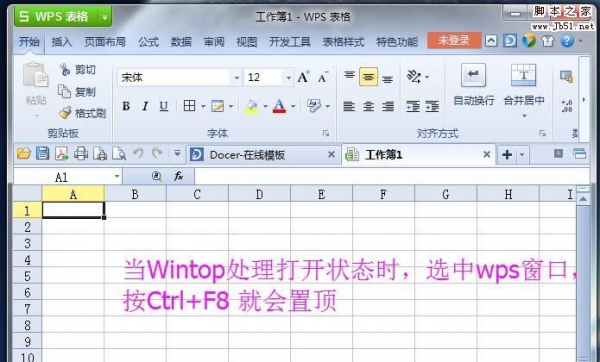This screenshot has width=600, height=362.
Task: Click the 自动换行 wrap text button
Action: tap(474, 85)
